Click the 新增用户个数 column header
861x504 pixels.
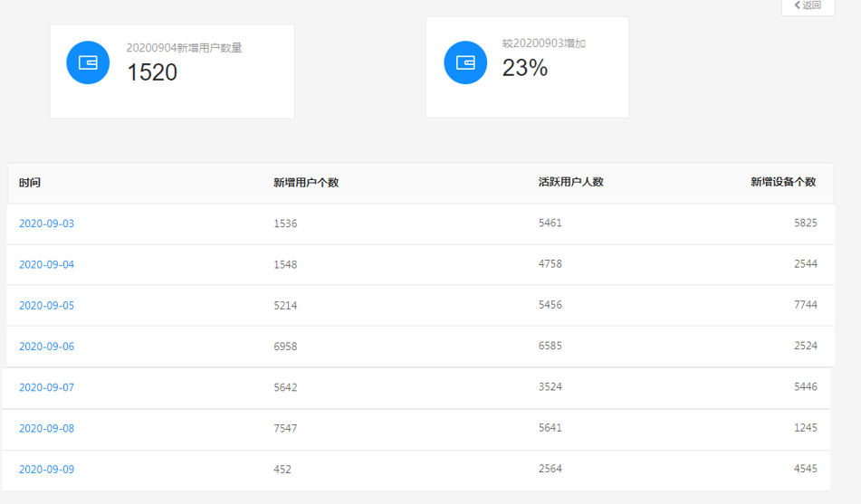click(306, 182)
